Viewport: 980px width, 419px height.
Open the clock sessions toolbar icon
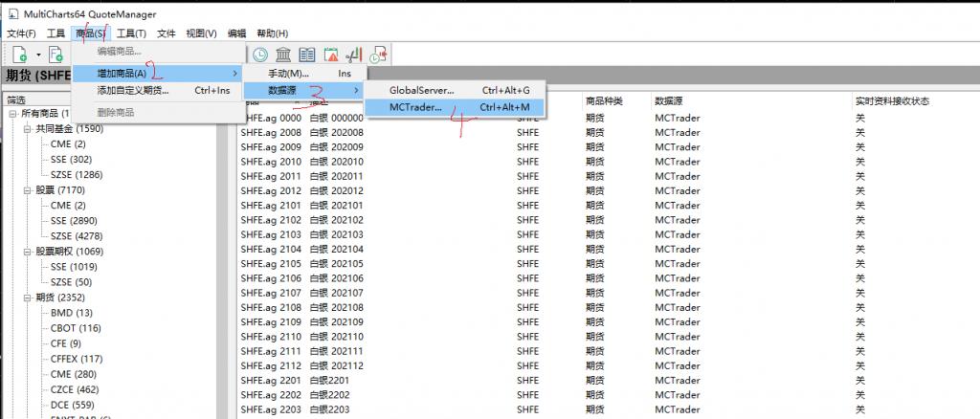pyautogui.click(x=259, y=55)
